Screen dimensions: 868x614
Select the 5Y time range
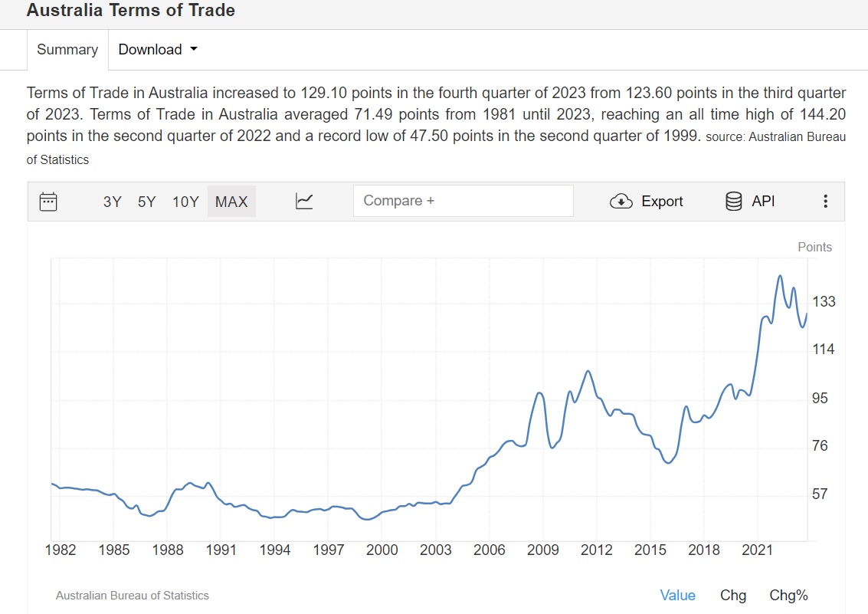click(147, 202)
